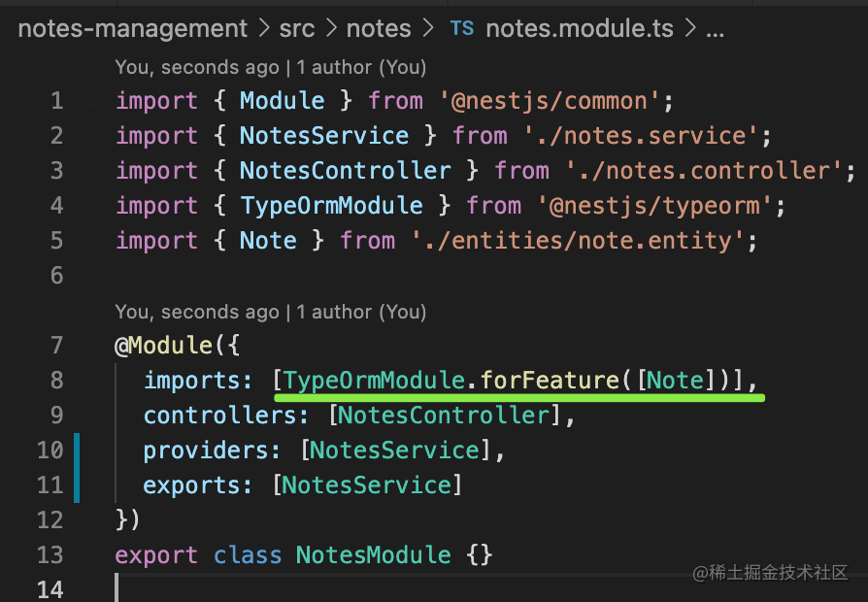
Task: Place cursor on empty line 14
Action: [291, 589]
